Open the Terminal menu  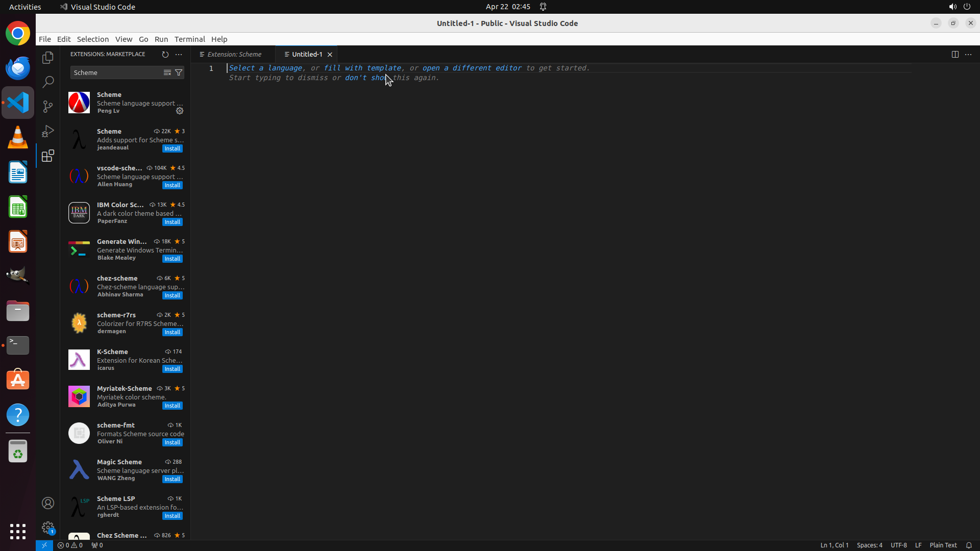point(189,39)
